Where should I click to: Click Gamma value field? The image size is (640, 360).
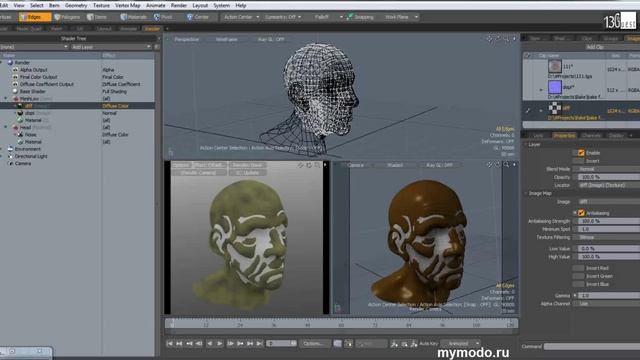point(608,296)
